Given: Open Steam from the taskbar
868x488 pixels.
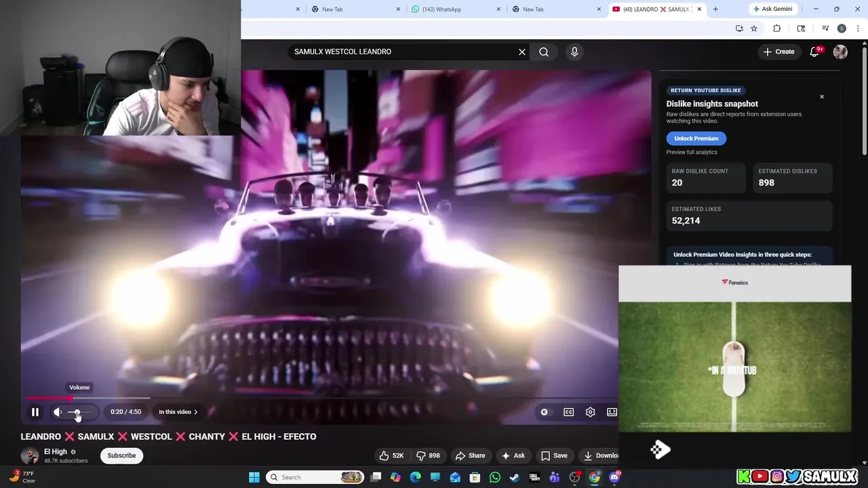Looking at the screenshot, I should 515,477.
